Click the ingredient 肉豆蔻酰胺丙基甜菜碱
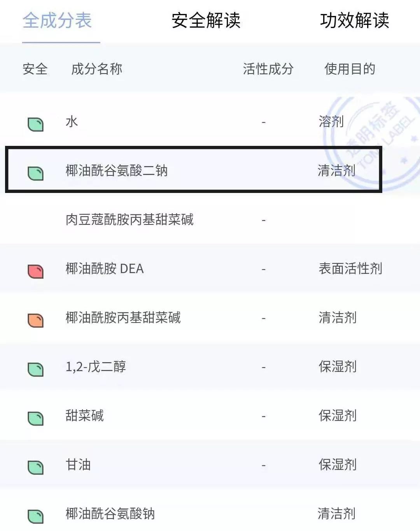420x531 pixels. tap(128, 220)
